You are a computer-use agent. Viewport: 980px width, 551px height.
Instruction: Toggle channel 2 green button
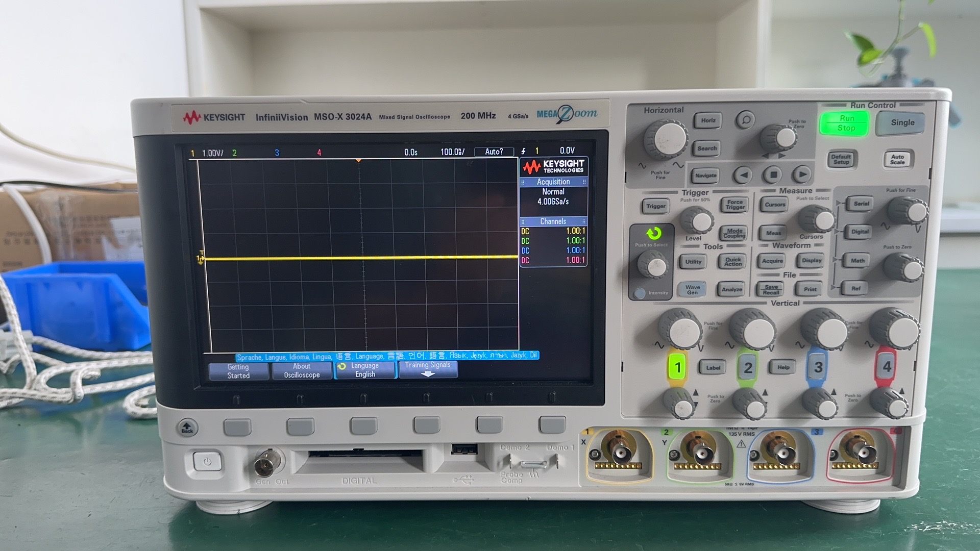coord(748,367)
